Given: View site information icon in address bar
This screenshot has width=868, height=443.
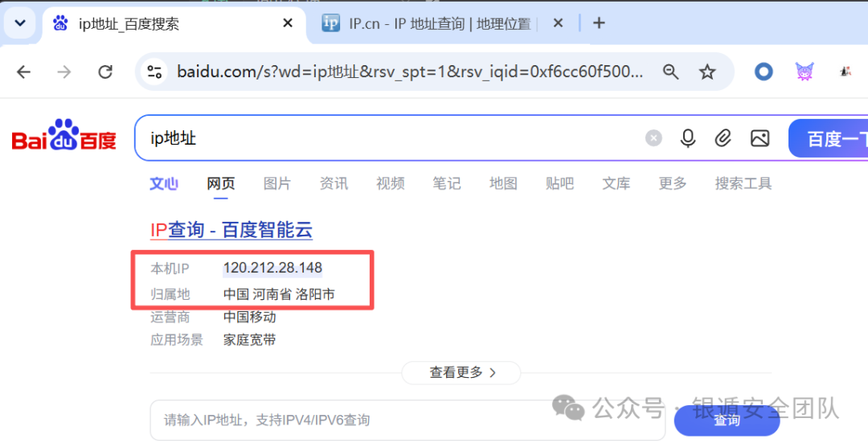Looking at the screenshot, I should tap(154, 72).
